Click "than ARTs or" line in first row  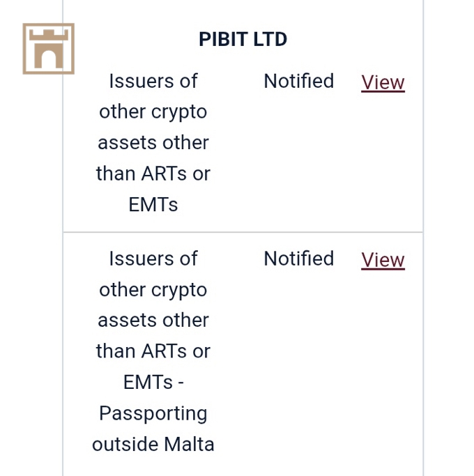pyautogui.click(x=153, y=174)
